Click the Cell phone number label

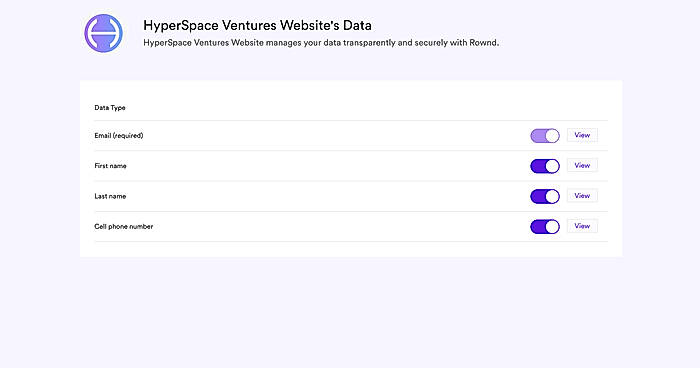(124, 226)
